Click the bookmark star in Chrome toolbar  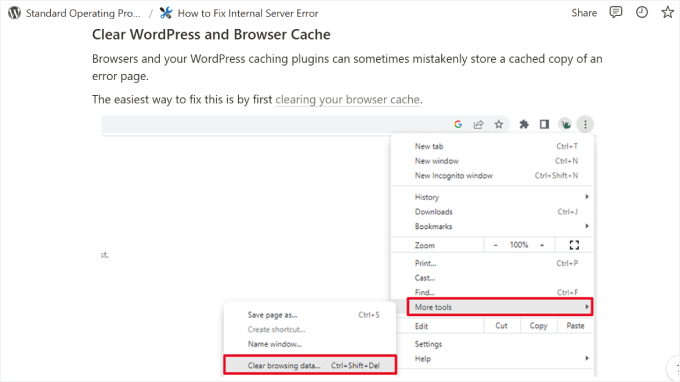(x=499, y=124)
